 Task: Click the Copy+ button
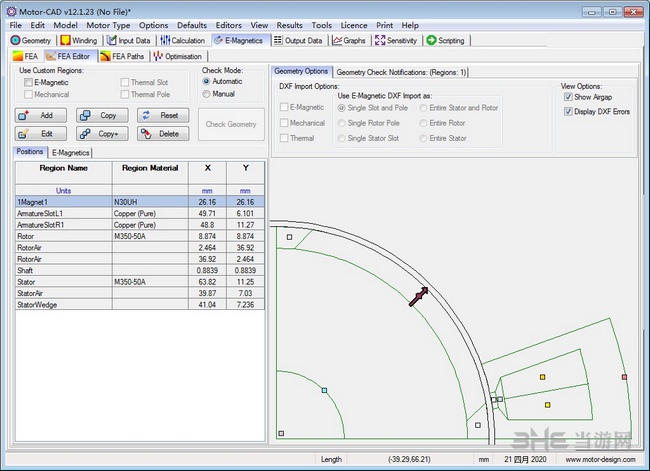coord(102,134)
